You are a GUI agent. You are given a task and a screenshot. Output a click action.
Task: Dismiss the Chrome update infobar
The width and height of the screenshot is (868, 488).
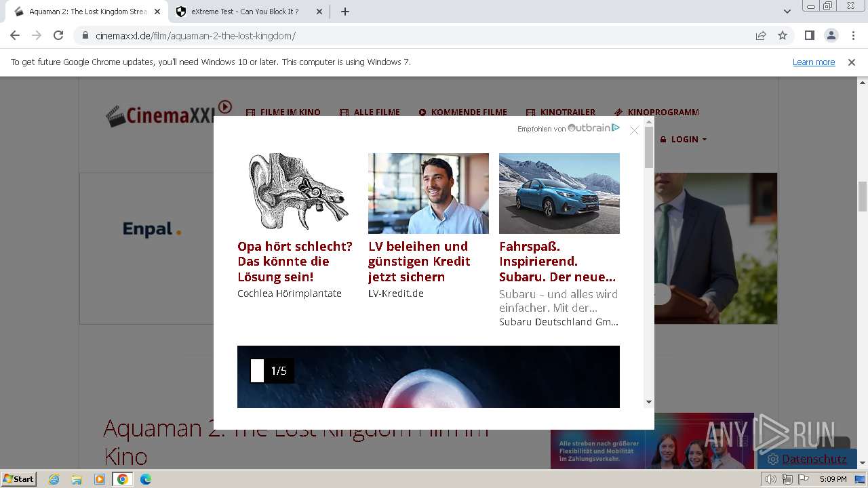coord(852,62)
